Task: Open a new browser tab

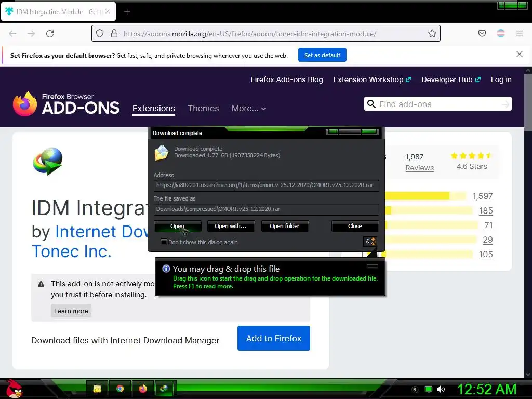Action: click(127, 12)
